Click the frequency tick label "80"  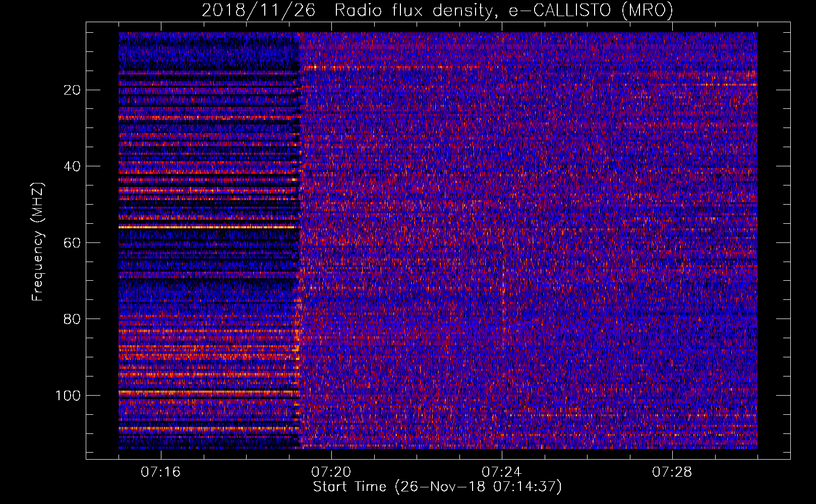pos(73,319)
